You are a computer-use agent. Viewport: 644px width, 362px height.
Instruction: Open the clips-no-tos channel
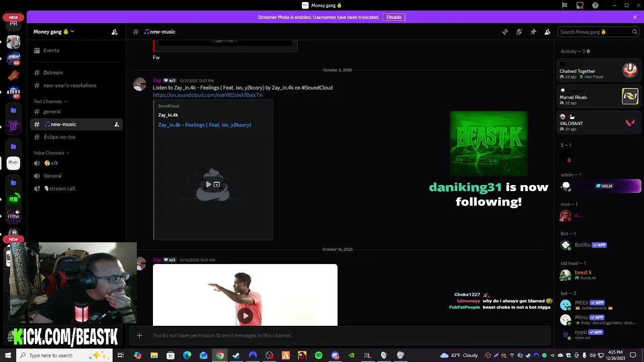tap(76, 137)
